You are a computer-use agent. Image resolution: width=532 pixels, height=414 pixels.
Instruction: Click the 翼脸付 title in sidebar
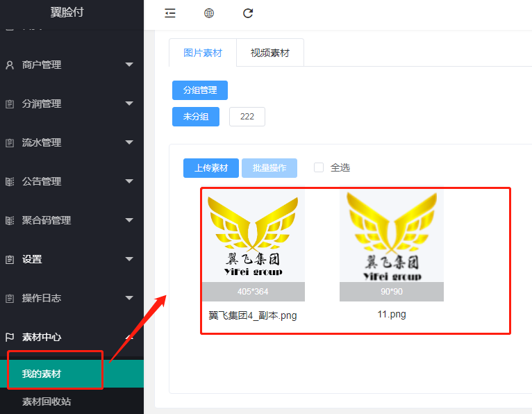click(67, 13)
